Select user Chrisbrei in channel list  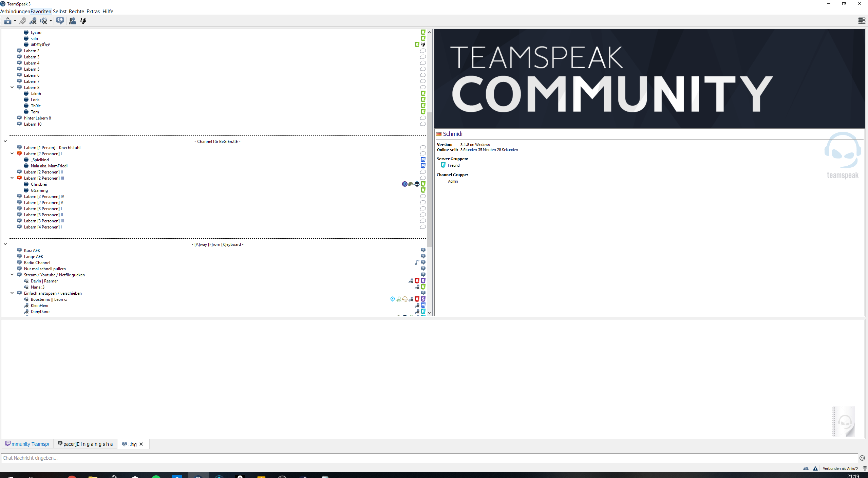point(39,184)
